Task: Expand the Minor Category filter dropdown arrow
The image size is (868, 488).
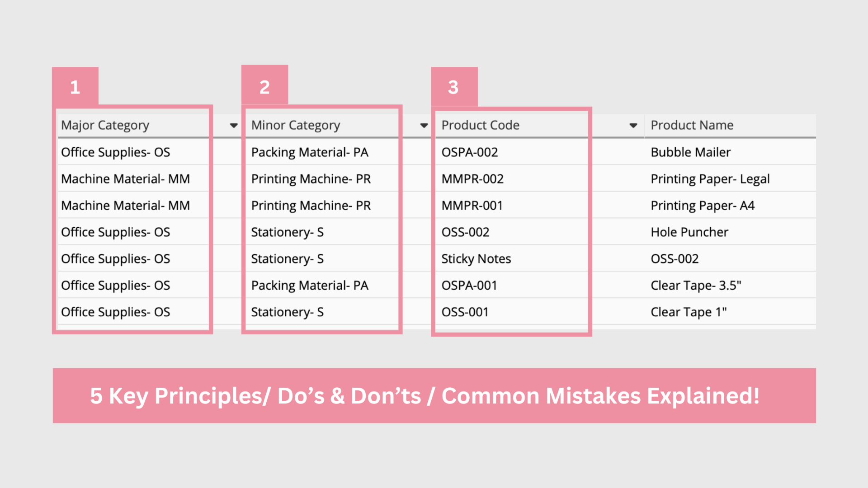Action: 424,126
